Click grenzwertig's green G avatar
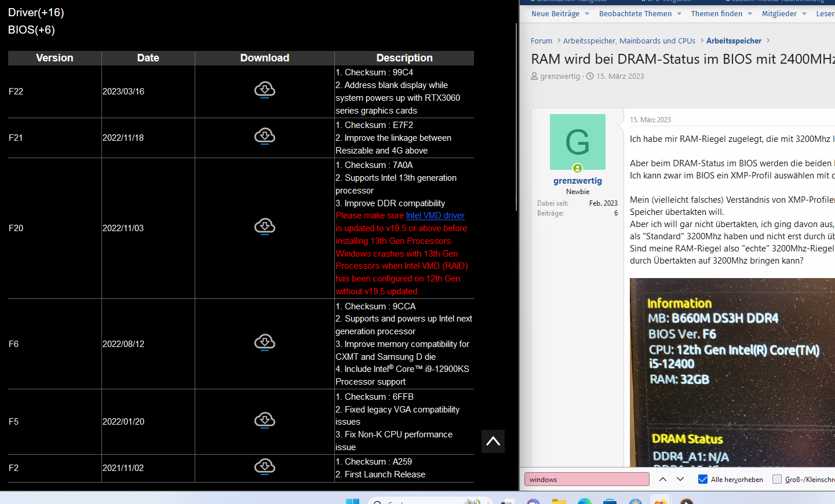Screen dimensions: 835x504 coord(578,142)
